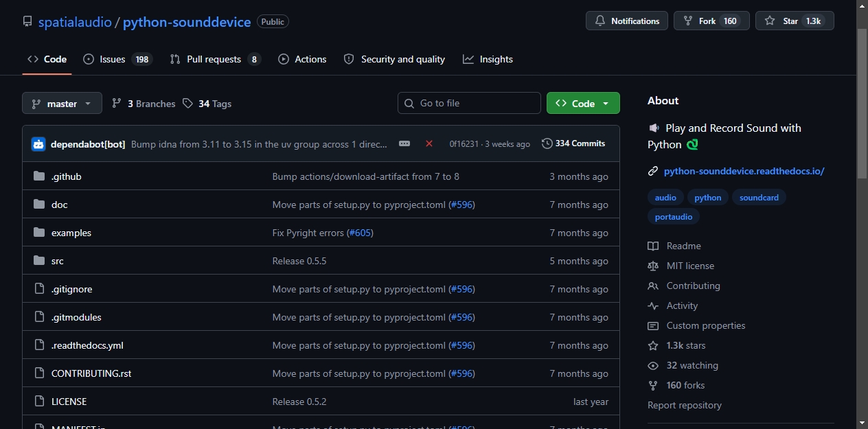Open the CONTRIBUTING.rst file name
This screenshot has height=429, width=868.
click(x=91, y=373)
